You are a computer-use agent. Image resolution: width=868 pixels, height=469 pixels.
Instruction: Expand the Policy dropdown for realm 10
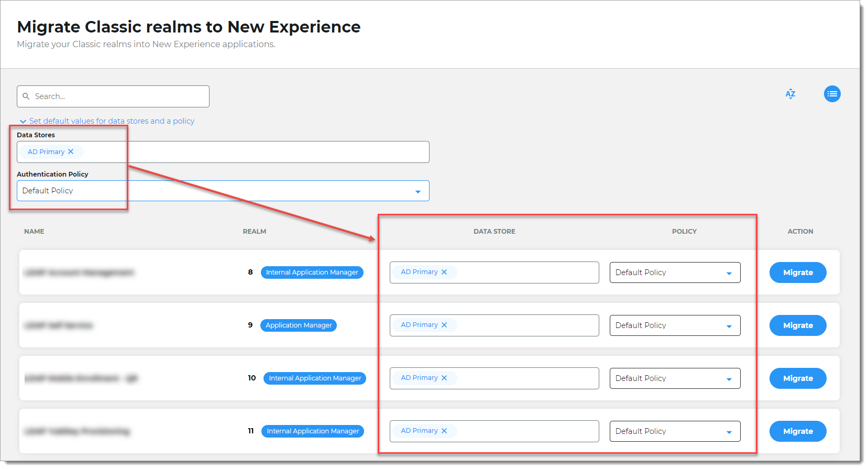729,379
